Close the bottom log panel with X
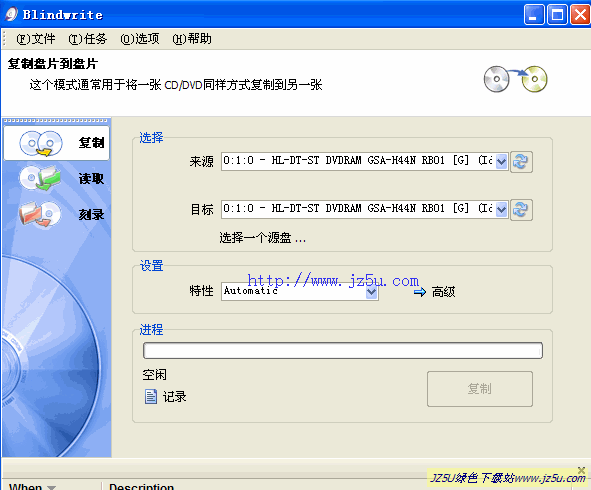The height and width of the screenshot is (490, 591). [582, 470]
